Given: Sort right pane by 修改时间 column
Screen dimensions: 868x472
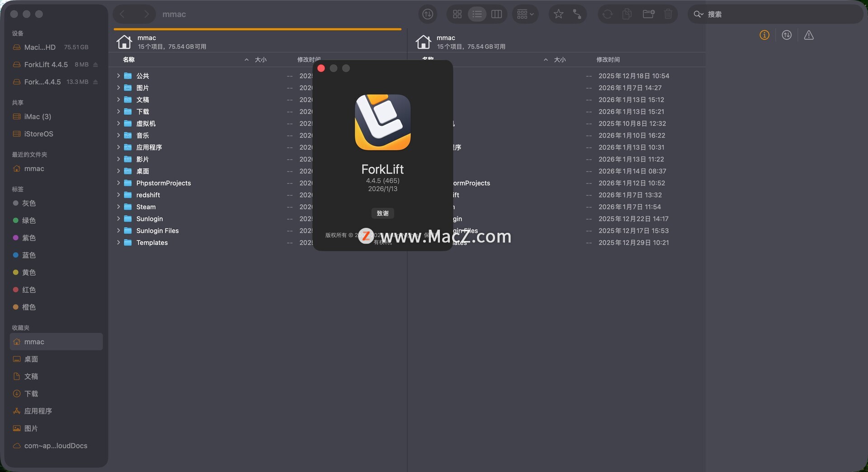Looking at the screenshot, I should 608,60.
